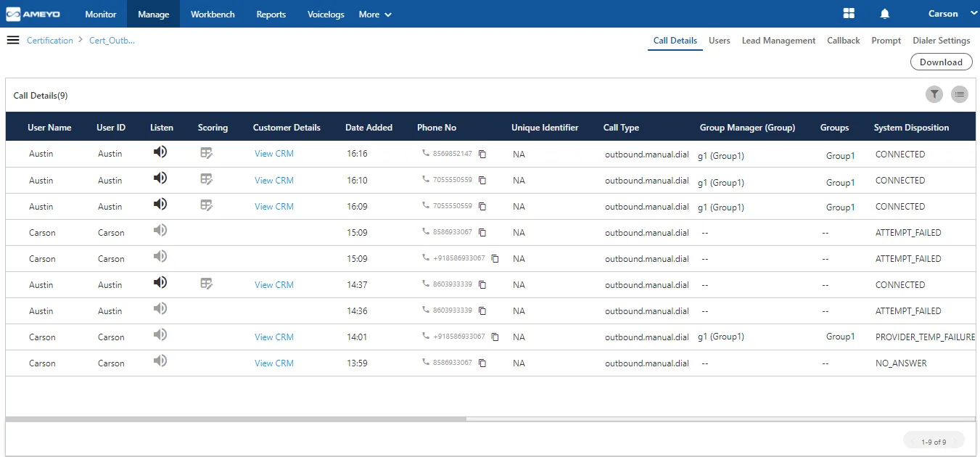Viewport: 980px width, 457px height.
Task: Copy phone number in 16:09 row
Action: click(x=482, y=207)
